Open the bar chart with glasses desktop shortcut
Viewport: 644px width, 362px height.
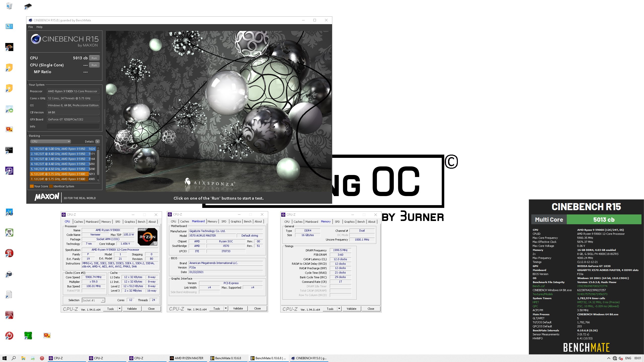9,212
